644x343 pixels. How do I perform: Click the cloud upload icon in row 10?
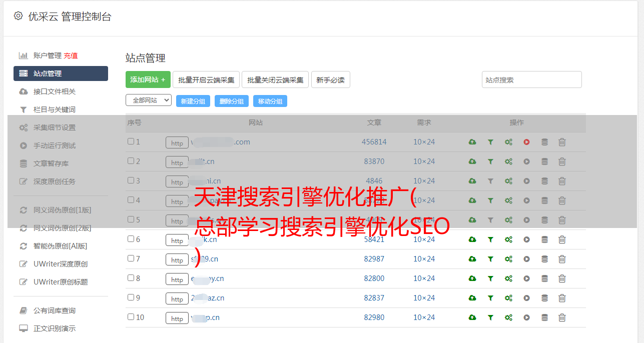(472, 317)
